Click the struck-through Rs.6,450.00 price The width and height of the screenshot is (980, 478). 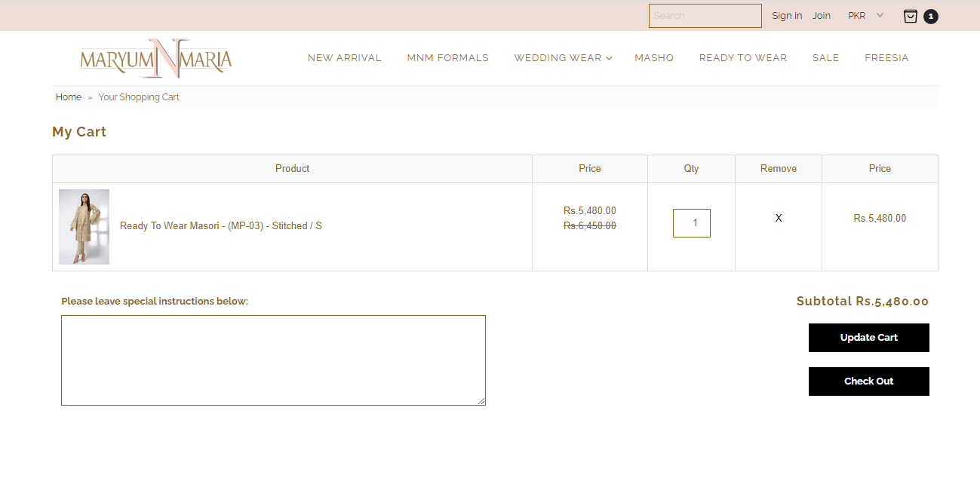click(x=590, y=226)
